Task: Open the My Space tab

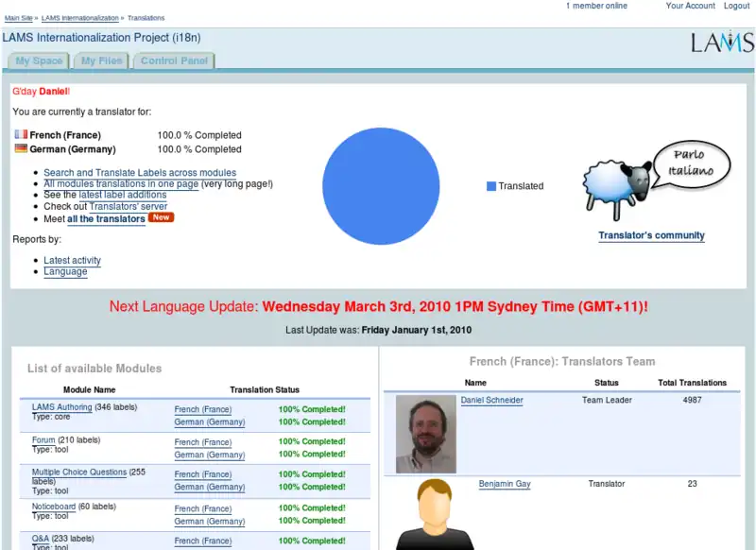Action: click(x=39, y=61)
